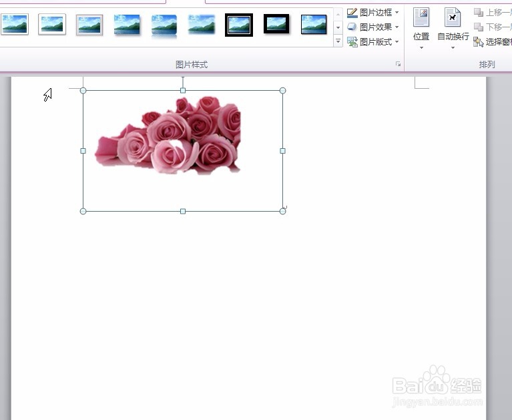Click the top middle sizing handle
The width and height of the screenshot is (512, 420).
tap(183, 90)
